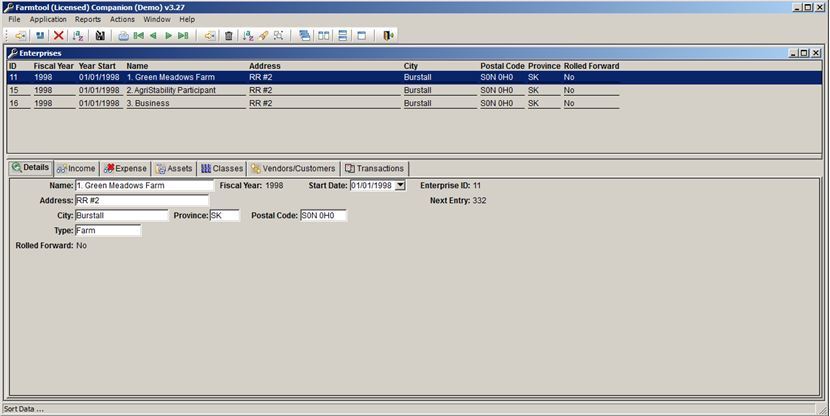Image resolution: width=830 pixels, height=416 pixels.
Task: Click the brush clear-filter icon
Action: click(x=263, y=35)
